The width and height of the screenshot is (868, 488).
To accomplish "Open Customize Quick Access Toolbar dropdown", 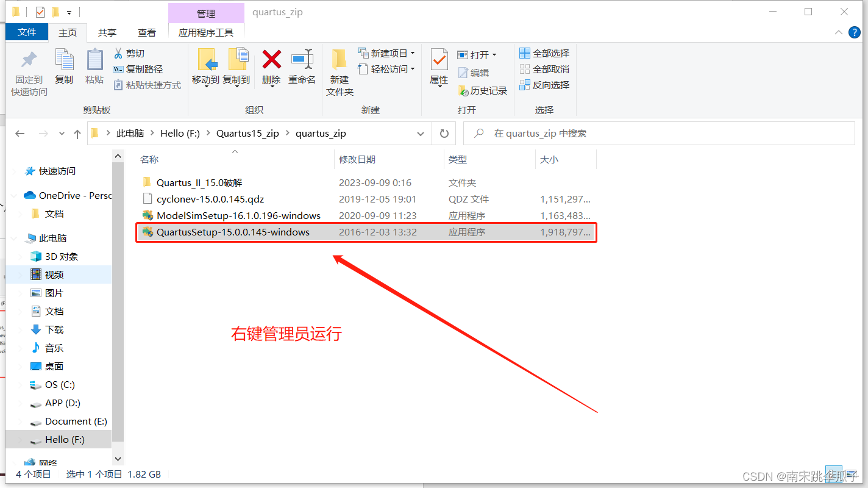I will coord(69,12).
